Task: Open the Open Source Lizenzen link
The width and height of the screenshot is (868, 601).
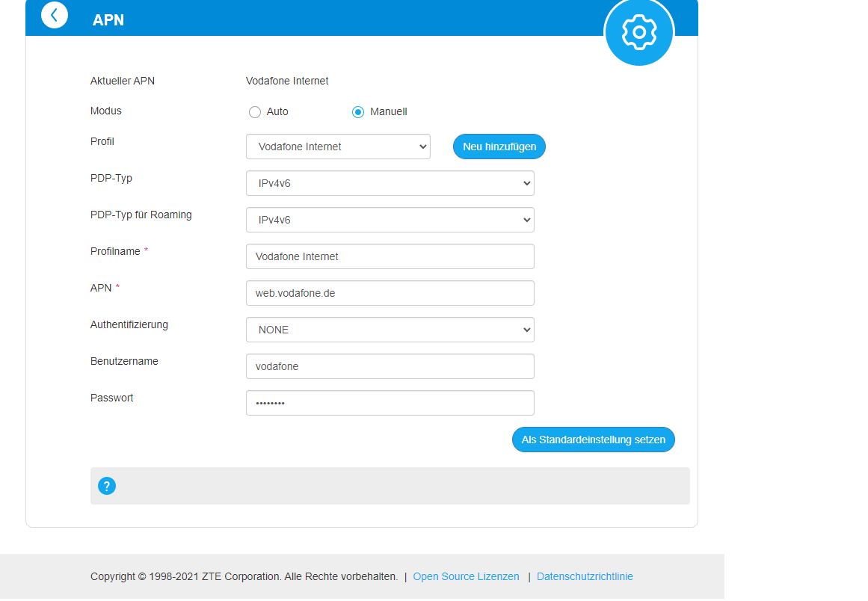Action: [x=466, y=576]
